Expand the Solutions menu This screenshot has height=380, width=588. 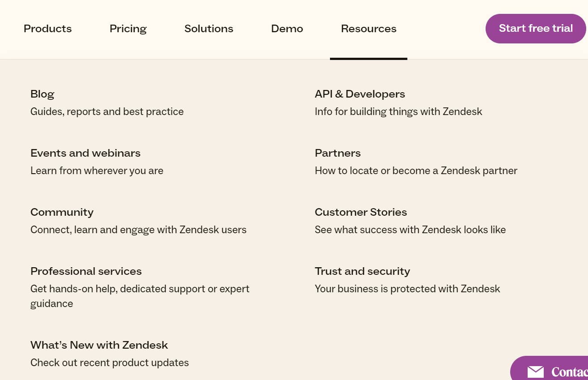coord(209,29)
